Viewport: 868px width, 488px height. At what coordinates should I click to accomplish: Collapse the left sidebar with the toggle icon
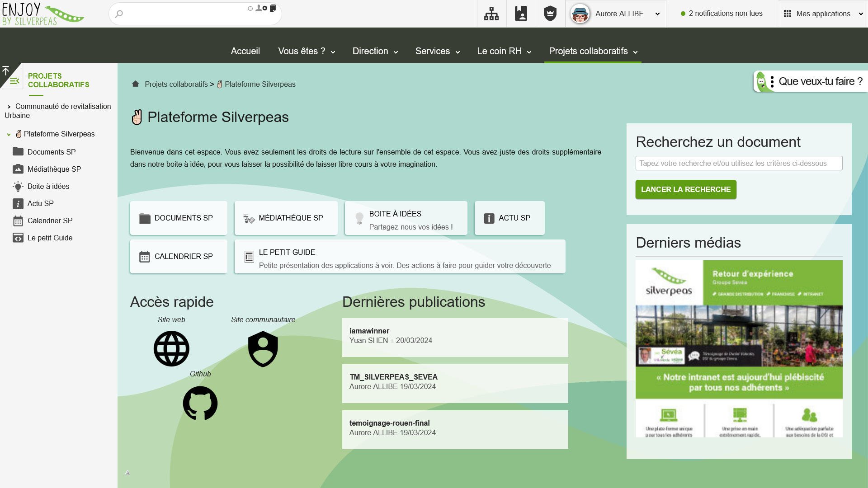tap(14, 81)
